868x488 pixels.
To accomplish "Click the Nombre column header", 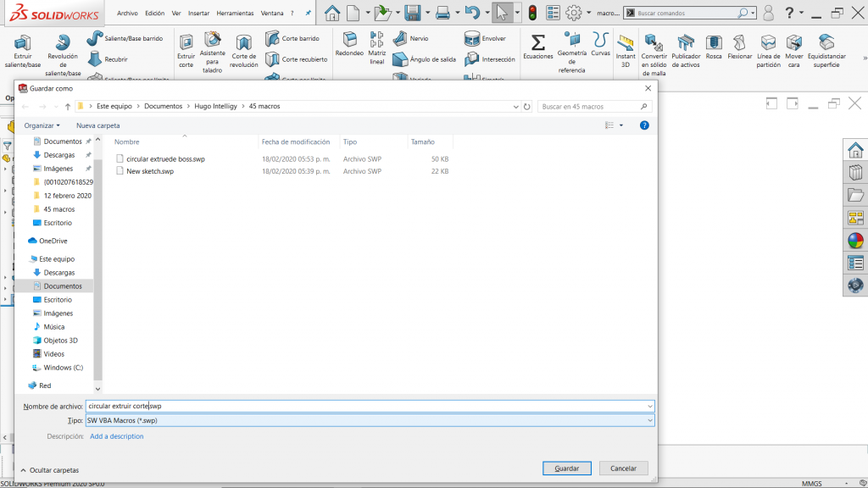I will pyautogui.click(x=127, y=141).
